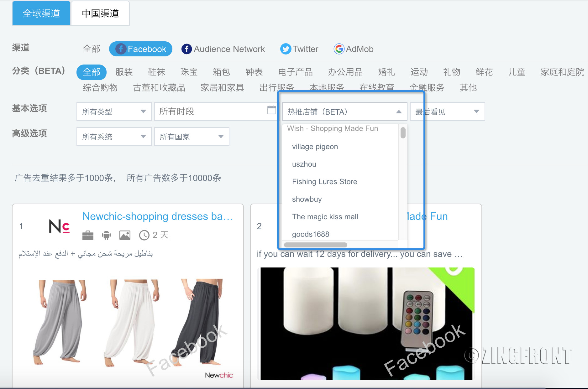Image resolution: width=588 pixels, height=389 pixels.
Task: Click the store list horizontal scrollbar
Action: coord(315,245)
